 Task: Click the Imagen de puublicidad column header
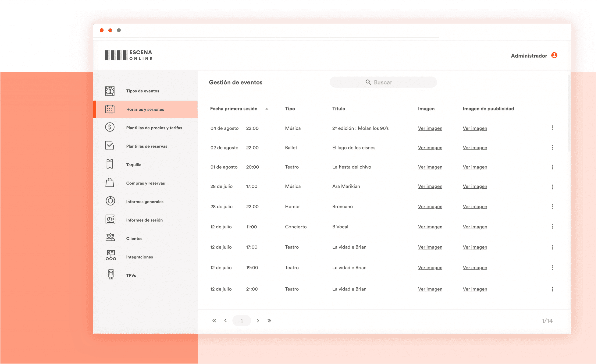(488, 109)
